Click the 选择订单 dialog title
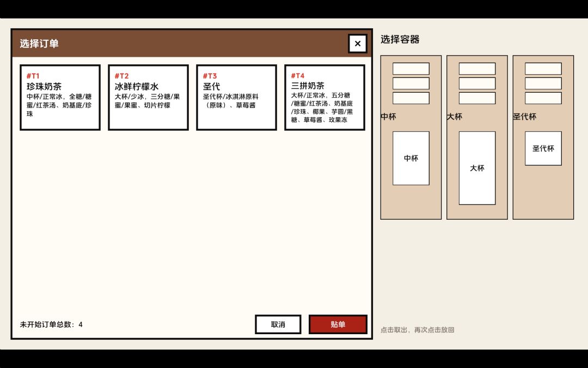 pos(39,44)
